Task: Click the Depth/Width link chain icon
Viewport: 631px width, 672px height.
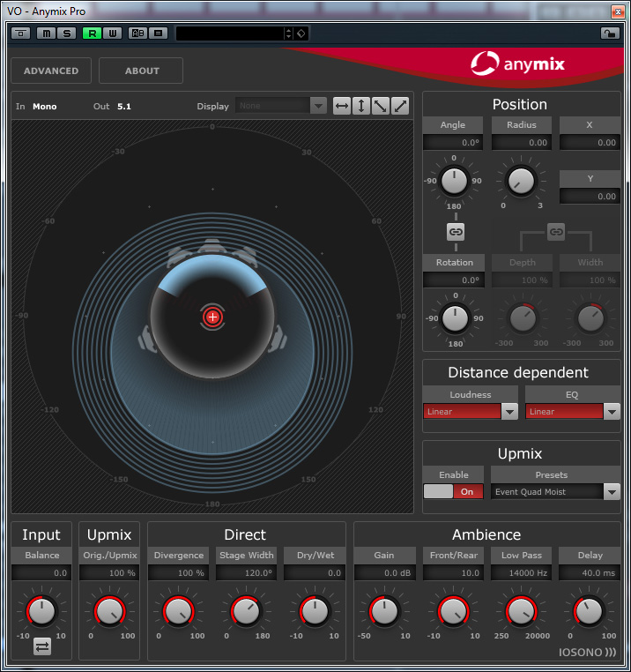Action: [x=556, y=232]
